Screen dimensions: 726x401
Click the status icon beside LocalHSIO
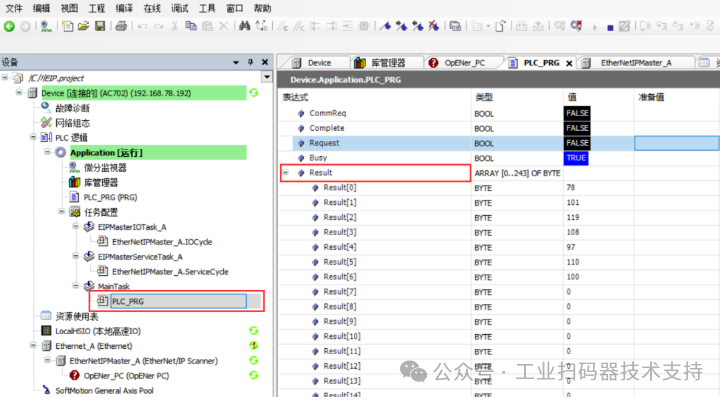click(253, 331)
